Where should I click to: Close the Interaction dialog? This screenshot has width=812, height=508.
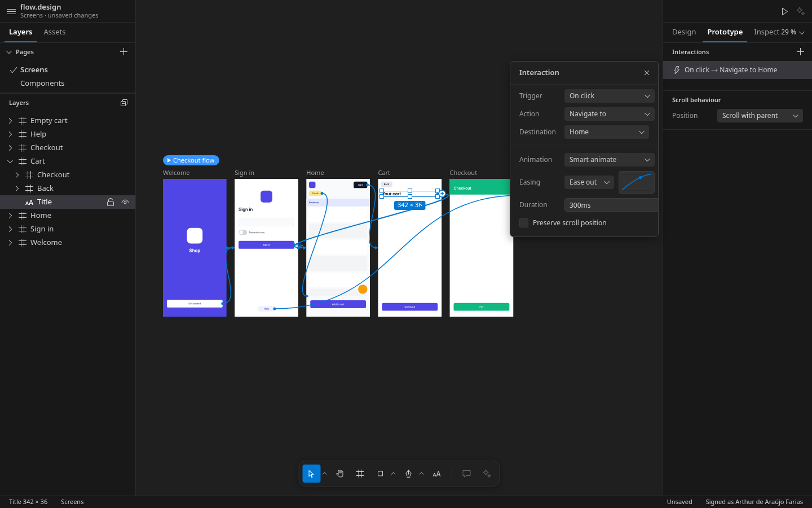coord(647,73)
